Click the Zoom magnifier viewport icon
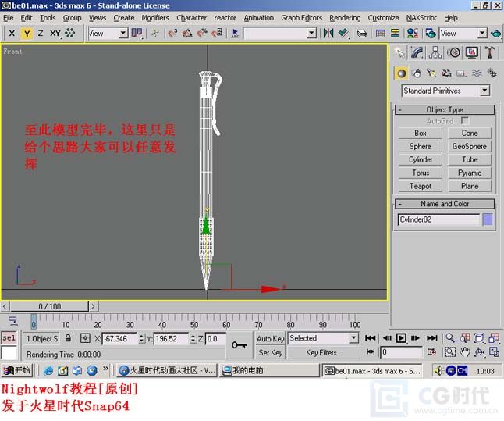504x421 pixels. 451,338
